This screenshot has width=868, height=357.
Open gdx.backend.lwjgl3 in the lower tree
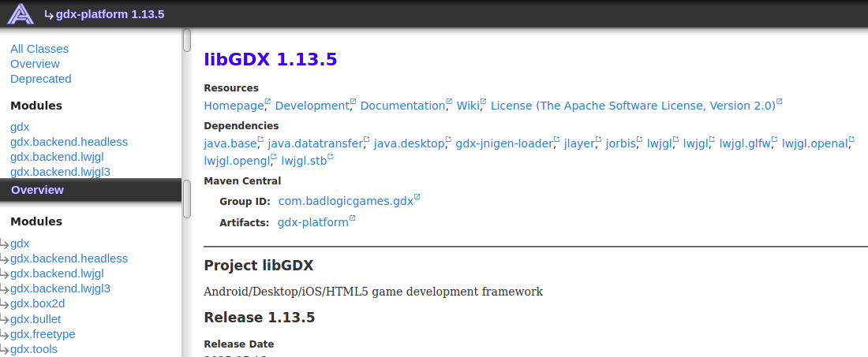(x=60, y=288)
